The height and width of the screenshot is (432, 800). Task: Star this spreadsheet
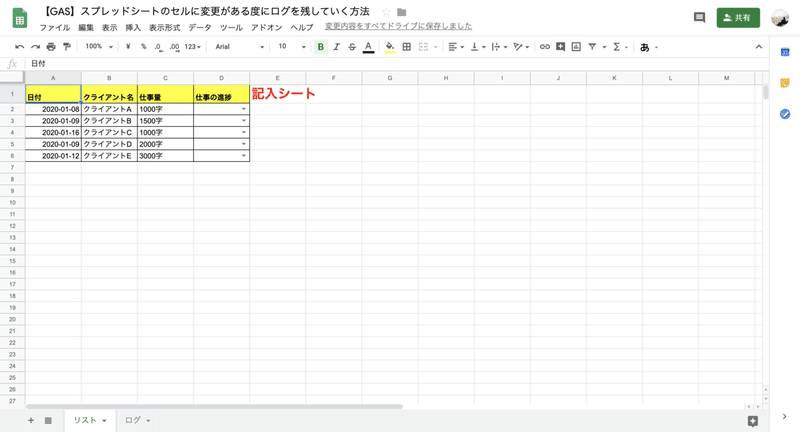[x=386, y=12]
